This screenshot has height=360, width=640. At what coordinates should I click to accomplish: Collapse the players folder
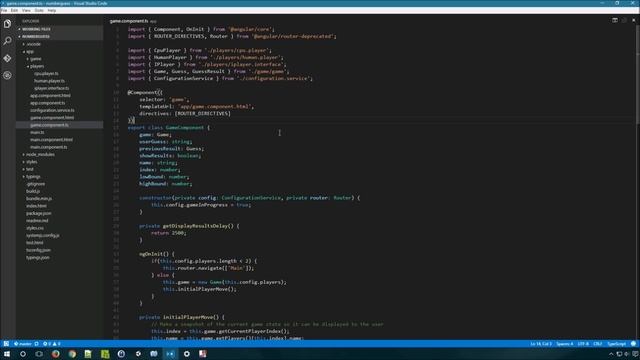pos(37,66)
